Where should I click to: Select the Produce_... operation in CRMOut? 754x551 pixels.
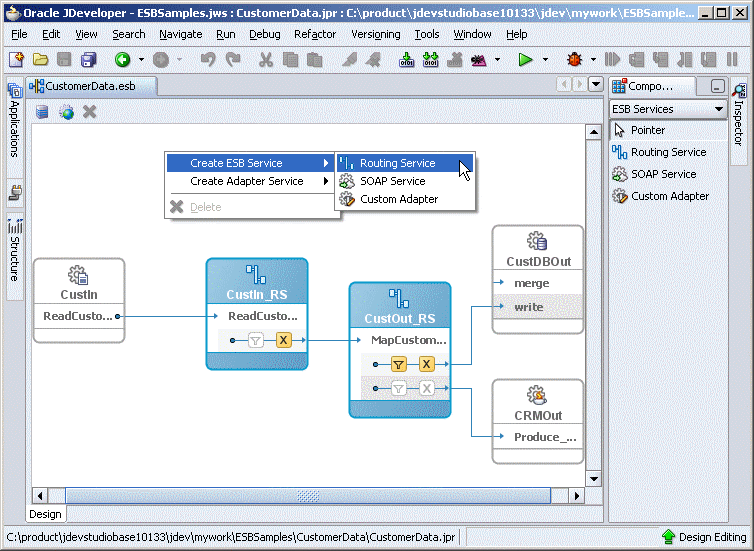click(538, 437)
